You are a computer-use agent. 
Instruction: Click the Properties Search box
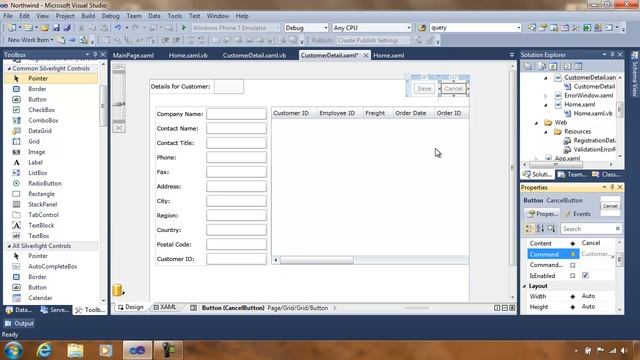tap(588, 229)
